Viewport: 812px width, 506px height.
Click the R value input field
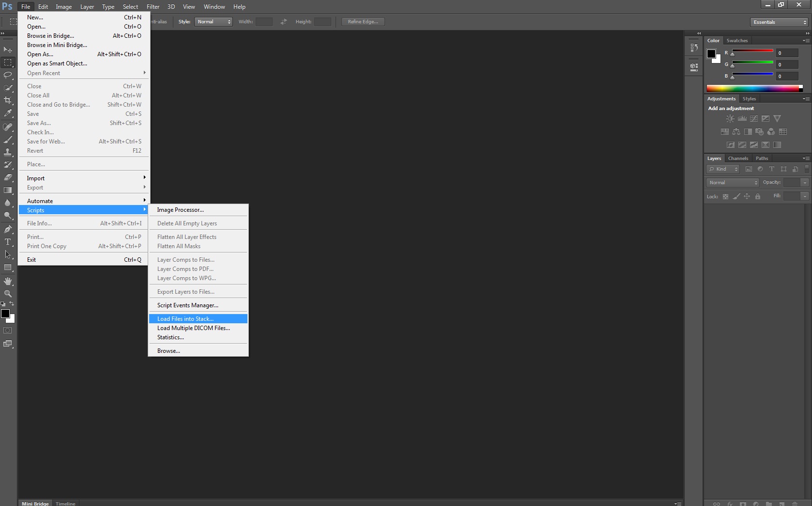[787, 53]
